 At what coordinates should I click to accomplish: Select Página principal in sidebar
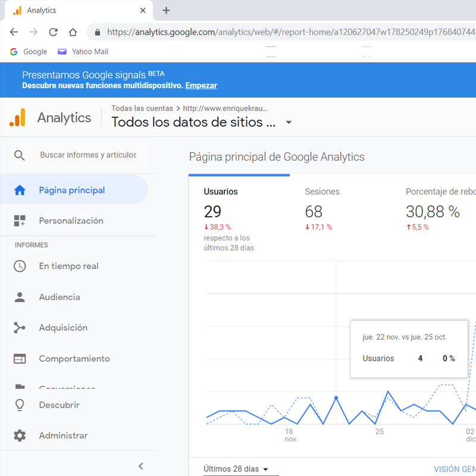74,190
